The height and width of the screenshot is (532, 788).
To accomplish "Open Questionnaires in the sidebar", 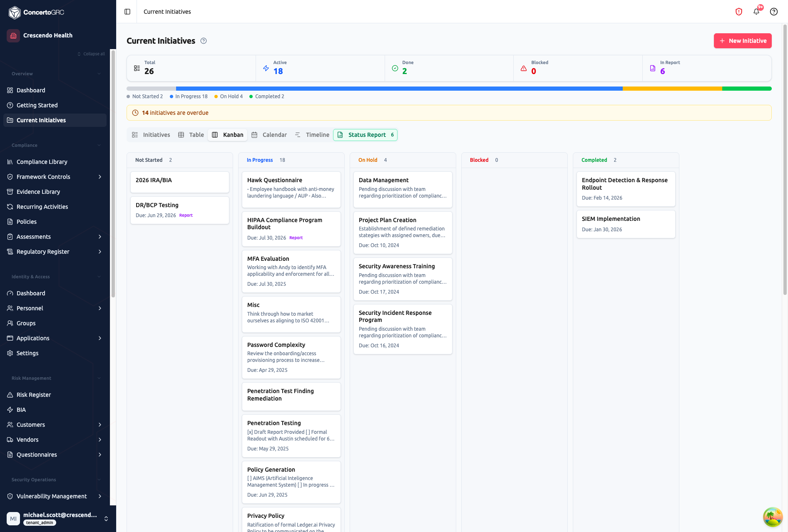I will coord(55,455).
